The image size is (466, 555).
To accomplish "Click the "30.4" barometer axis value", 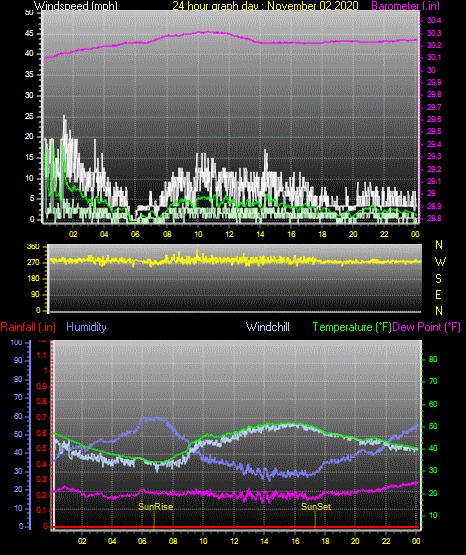I will click(434, 21).
